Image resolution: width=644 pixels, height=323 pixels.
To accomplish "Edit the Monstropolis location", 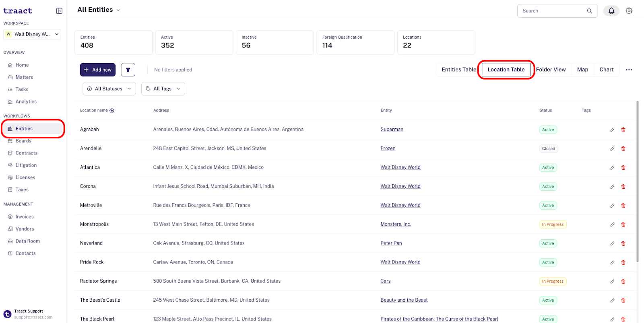I will point(612,224).
